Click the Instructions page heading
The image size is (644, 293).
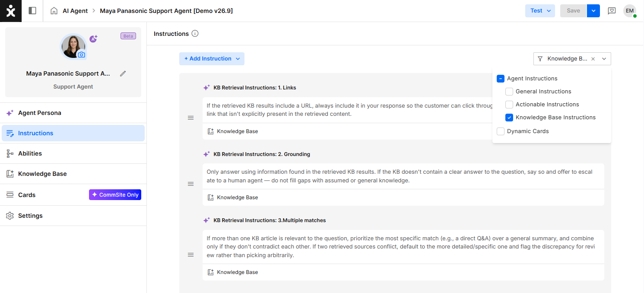[171, 33]
